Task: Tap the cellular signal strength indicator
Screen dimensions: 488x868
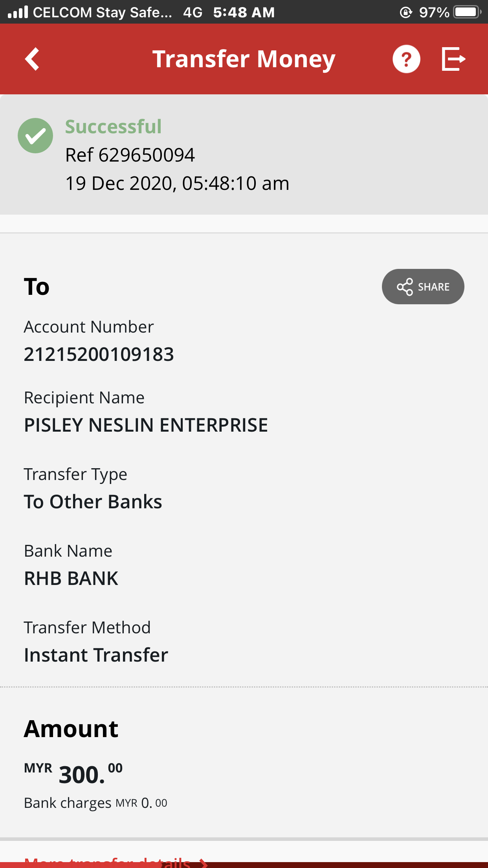Action: click(18, 12)
